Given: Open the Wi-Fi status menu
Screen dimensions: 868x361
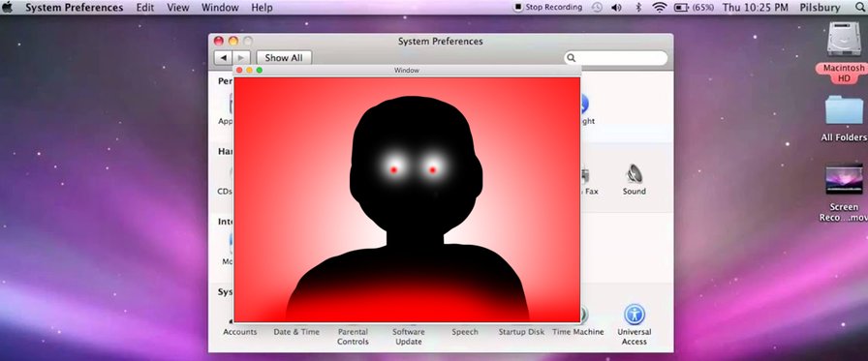Looking at the screenshot, I should 659,7.
